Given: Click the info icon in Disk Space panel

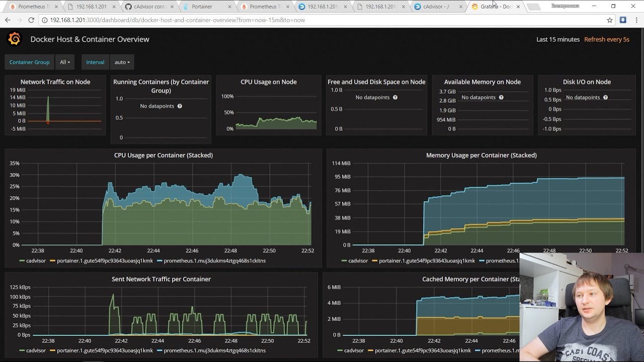Looking at the screenshot, I should point(395,97).
